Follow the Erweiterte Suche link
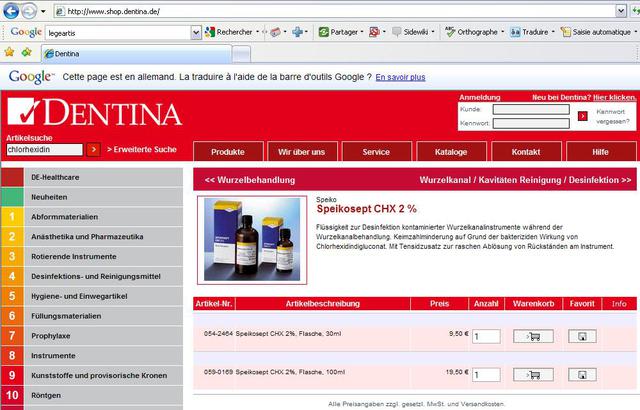The height and width of the screenshot is (410, 640). click(x=141, y=149)
